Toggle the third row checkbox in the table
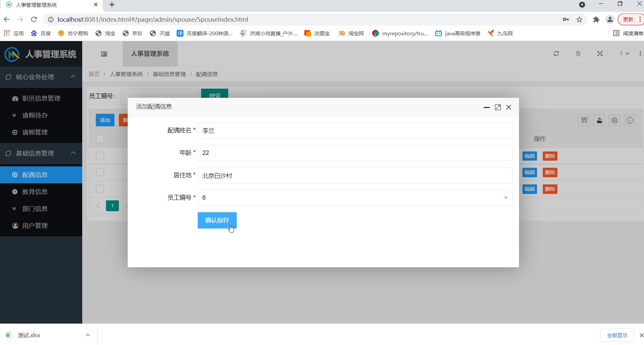 [100, 188]
